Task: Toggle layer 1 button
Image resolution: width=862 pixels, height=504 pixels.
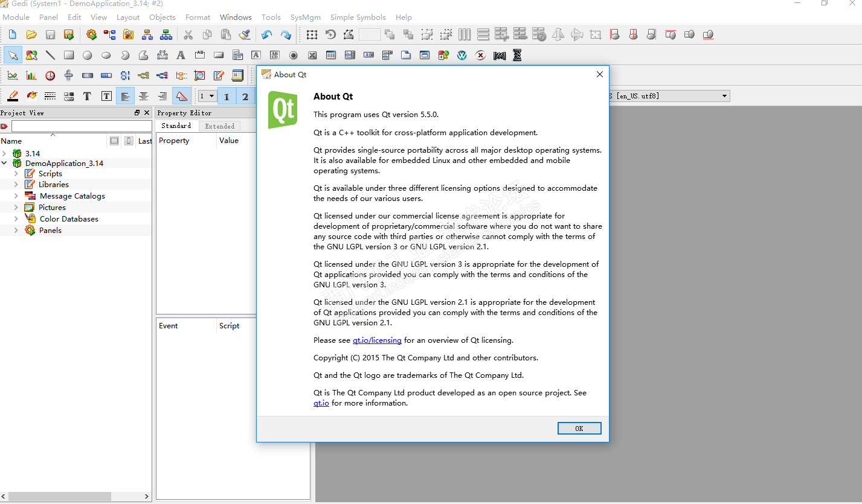Action: 227,96
